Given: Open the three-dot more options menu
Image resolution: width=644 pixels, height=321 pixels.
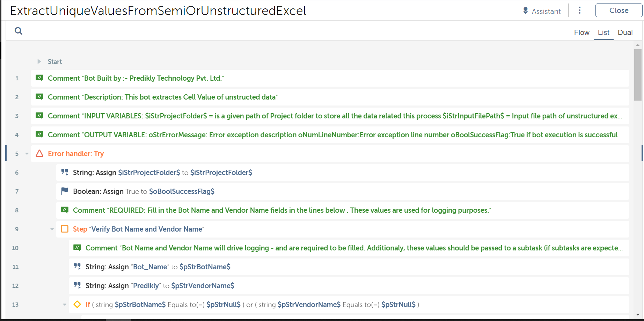Looking at the screenshot, I should tap(580, 10).
